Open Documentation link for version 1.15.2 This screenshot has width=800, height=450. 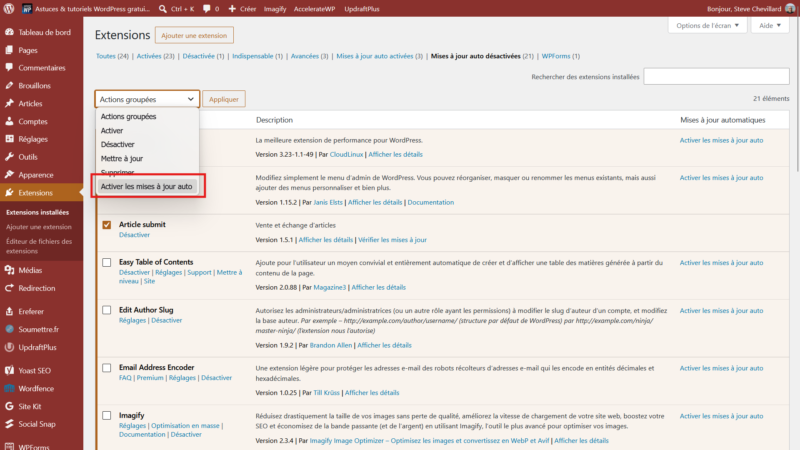pos(431,202)
